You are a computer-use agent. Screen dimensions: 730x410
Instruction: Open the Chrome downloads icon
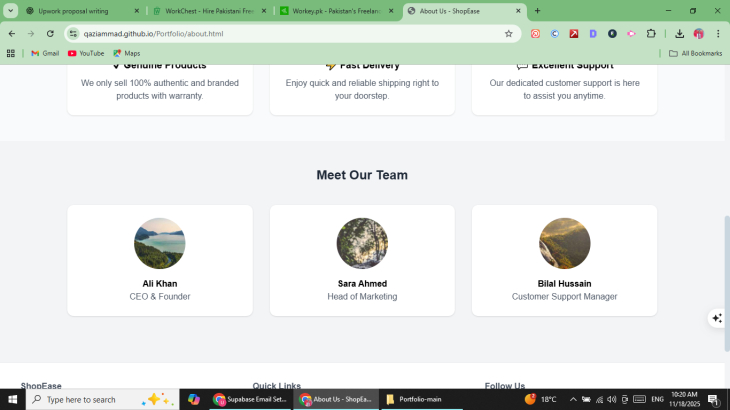[679, 33]
